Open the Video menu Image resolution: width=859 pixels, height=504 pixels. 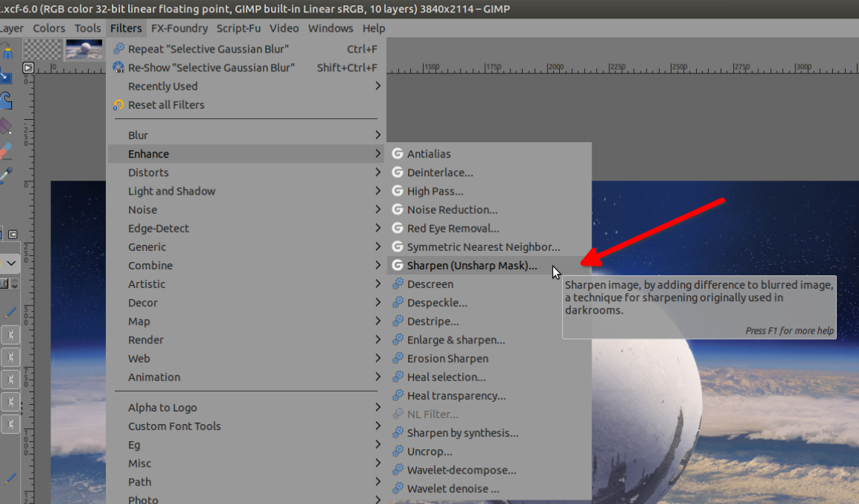tap(284, 28)
